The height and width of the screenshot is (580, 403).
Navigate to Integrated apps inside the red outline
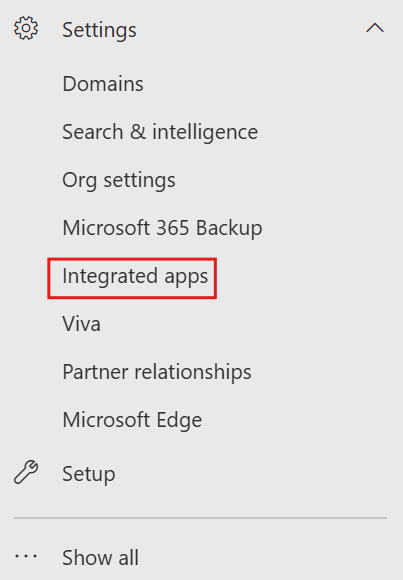pos(135,277)
